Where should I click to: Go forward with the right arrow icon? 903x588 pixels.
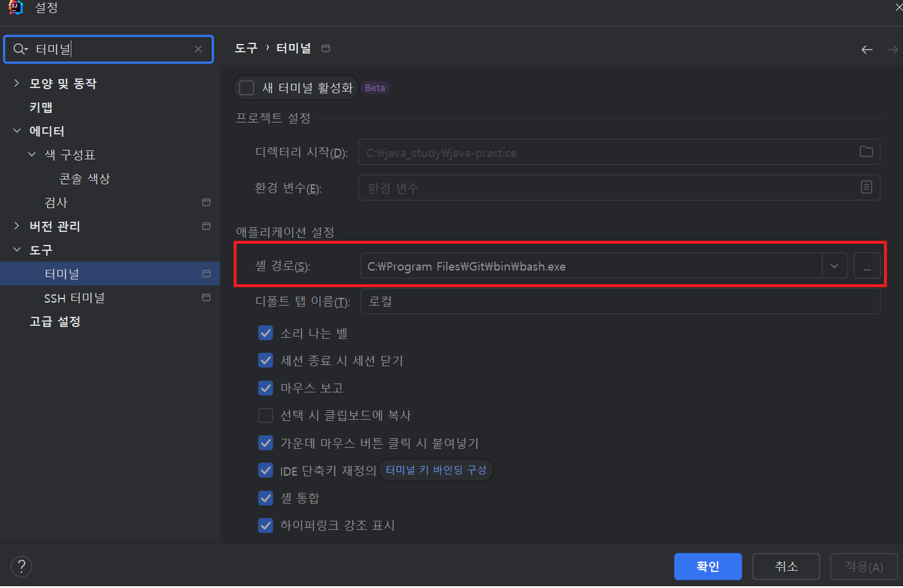pos(892,50)
